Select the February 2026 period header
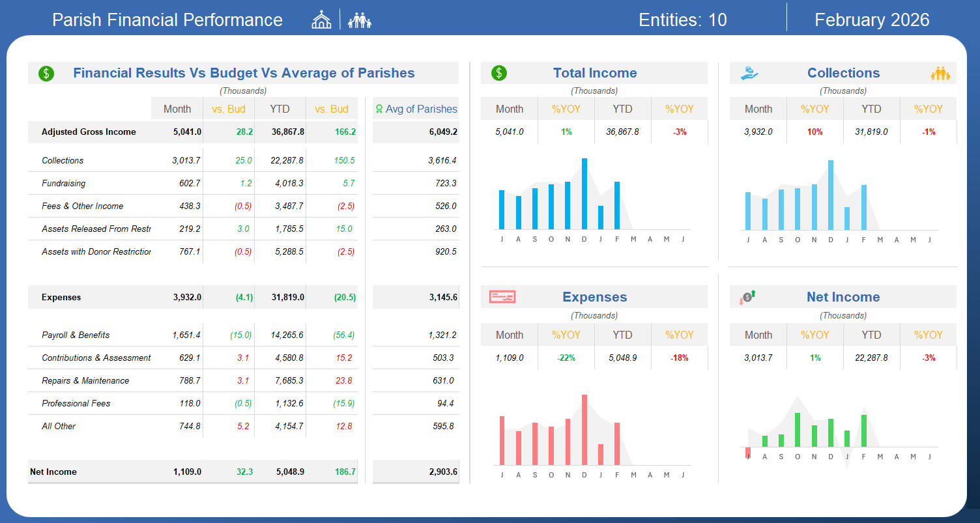The height and width of the screenshot is (523, 980). tap(872, 20)
